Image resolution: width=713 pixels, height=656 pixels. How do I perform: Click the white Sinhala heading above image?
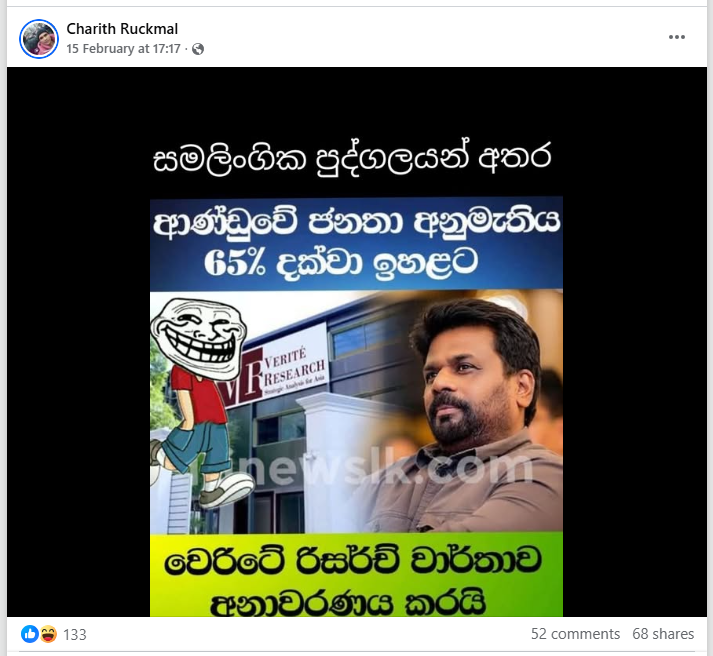coord(352,159)
